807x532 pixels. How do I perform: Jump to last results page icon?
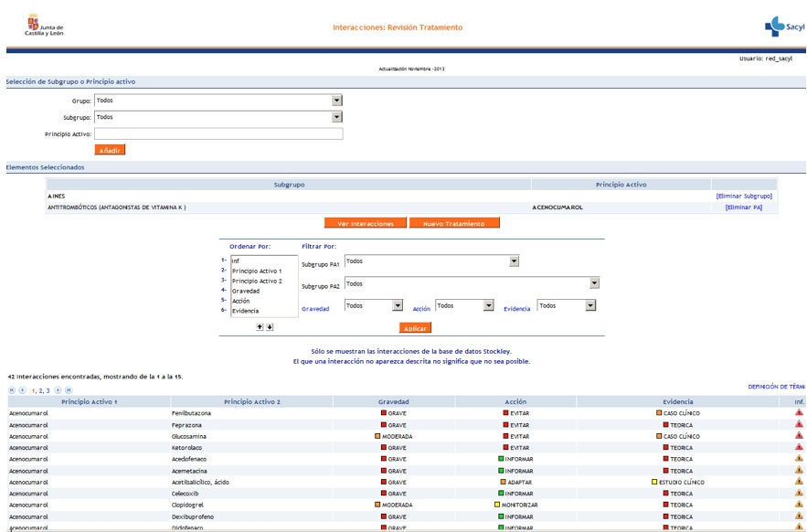coord(68,390)
